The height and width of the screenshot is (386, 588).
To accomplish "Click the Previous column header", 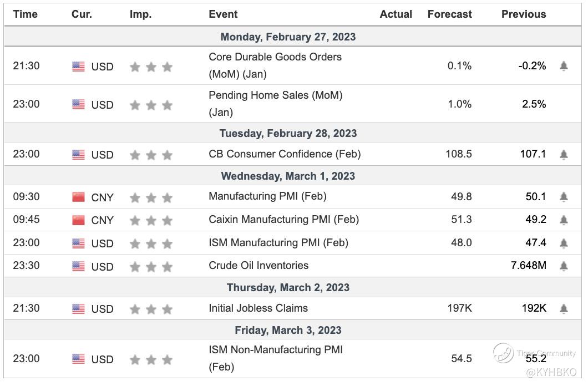I will [523, 14].
